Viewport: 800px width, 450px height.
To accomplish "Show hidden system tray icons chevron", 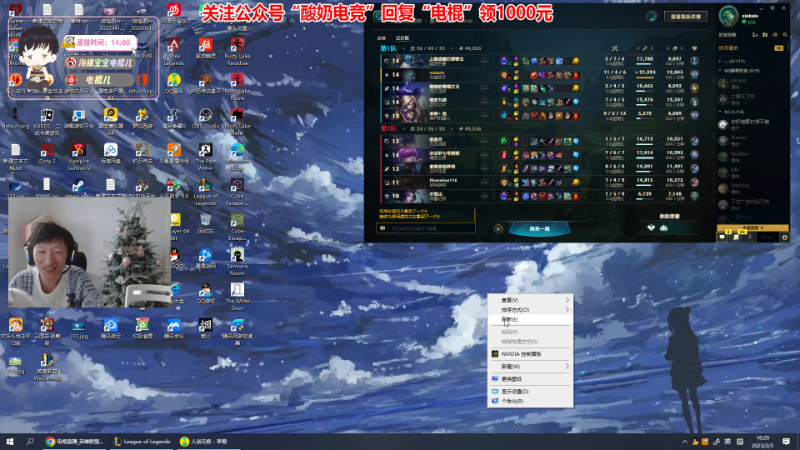I will coord(685,441).
